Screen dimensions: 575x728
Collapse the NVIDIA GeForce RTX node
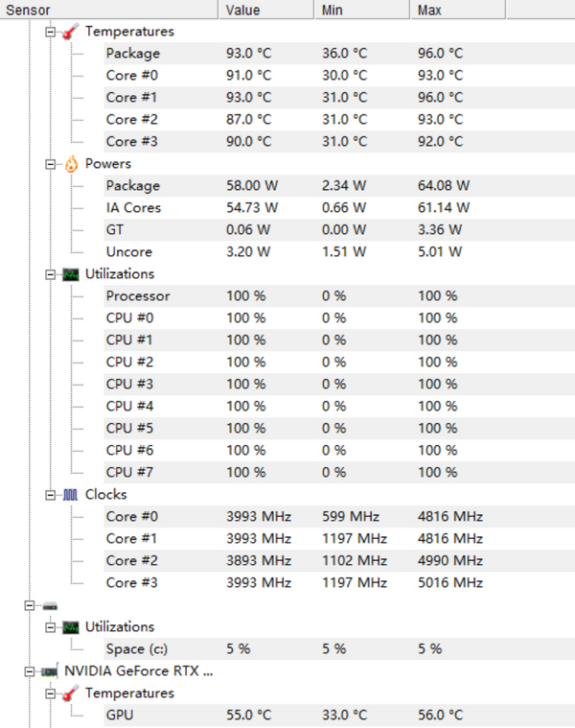[x=31, y=671]
